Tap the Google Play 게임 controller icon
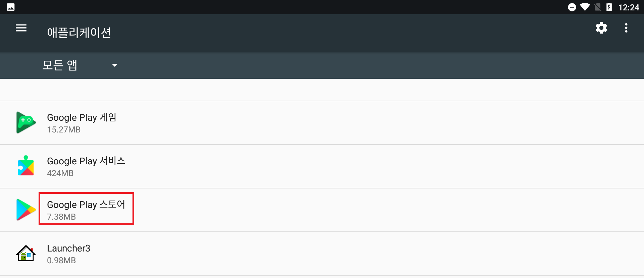This screenshot has height=278, width=644. (26, 122)
